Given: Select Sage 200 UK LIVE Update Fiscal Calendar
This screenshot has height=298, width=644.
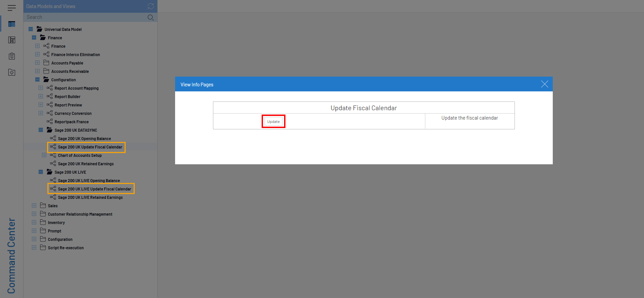Looking at the screenshot, I should coord(94,189).
